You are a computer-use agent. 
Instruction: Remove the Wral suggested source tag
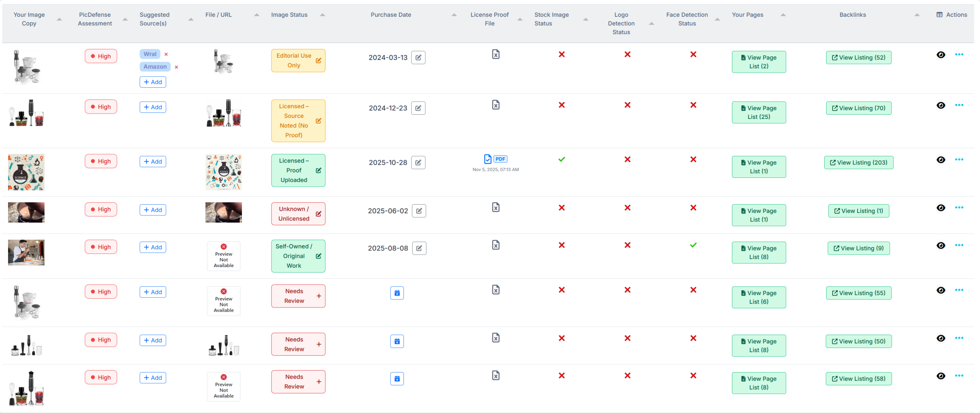(166, 54)
